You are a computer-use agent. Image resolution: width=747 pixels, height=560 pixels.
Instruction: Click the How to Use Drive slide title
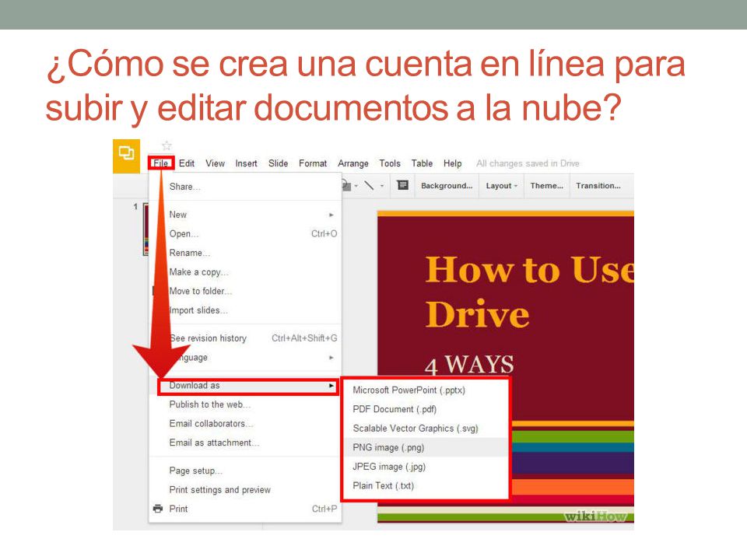point(529,292)
